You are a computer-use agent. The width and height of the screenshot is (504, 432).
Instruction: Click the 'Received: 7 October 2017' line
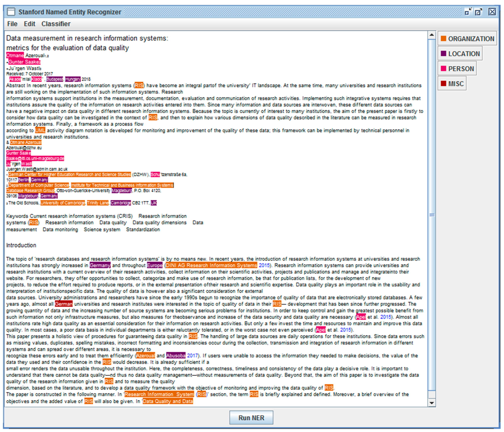point(29,74)
